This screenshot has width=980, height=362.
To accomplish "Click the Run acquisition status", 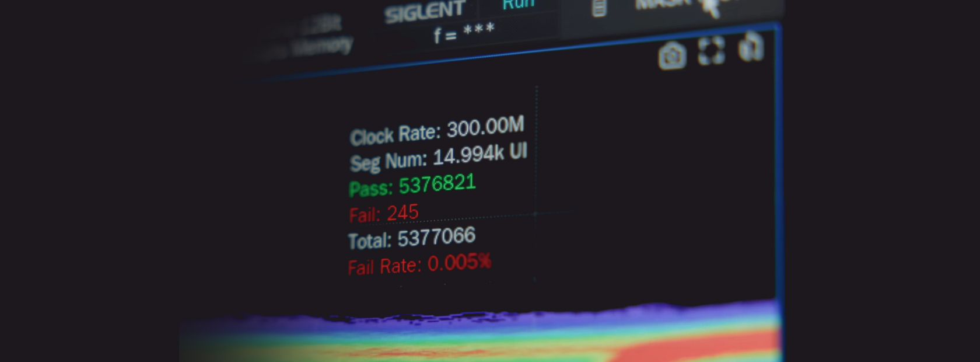I will pyautogui.click(x=518, y=5).
